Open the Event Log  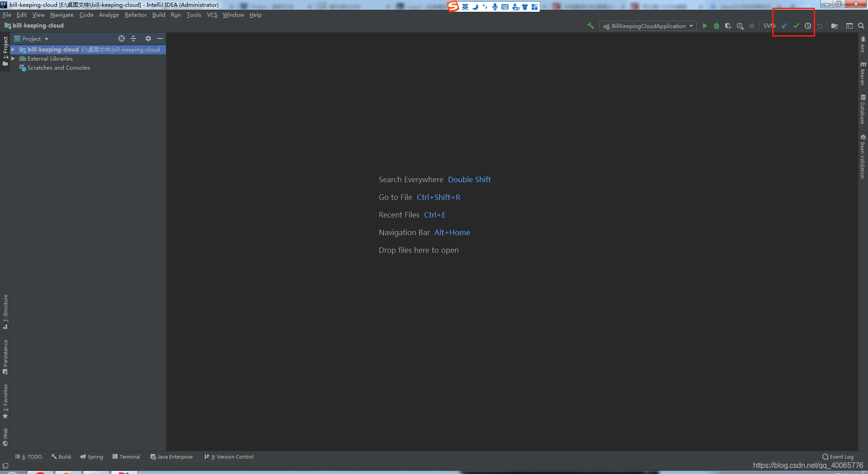[838, 457]
